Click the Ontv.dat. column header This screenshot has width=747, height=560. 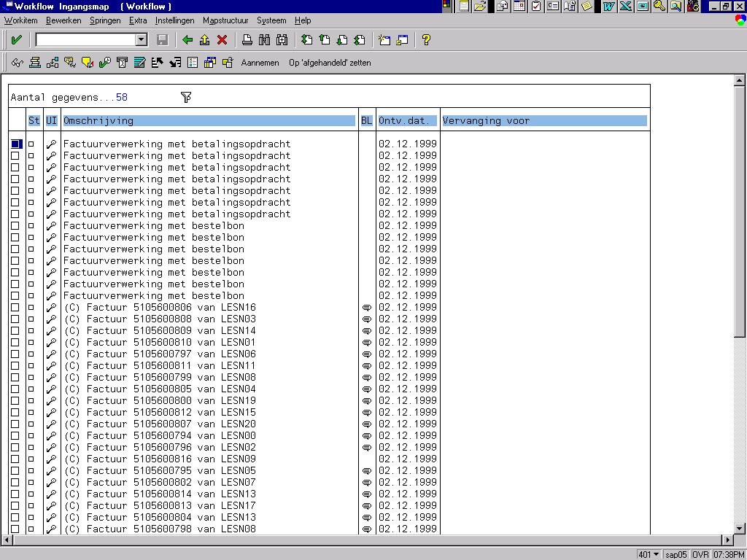(407, 121)
